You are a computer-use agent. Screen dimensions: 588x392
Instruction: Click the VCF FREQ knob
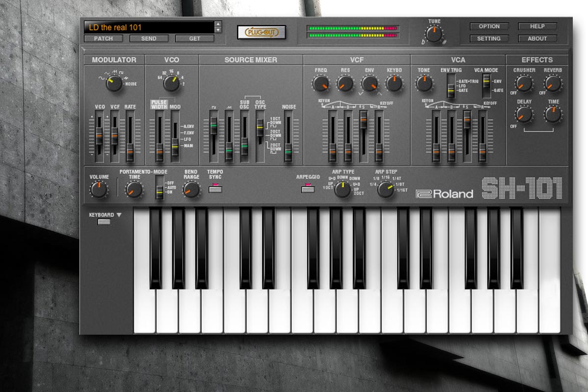321,84
